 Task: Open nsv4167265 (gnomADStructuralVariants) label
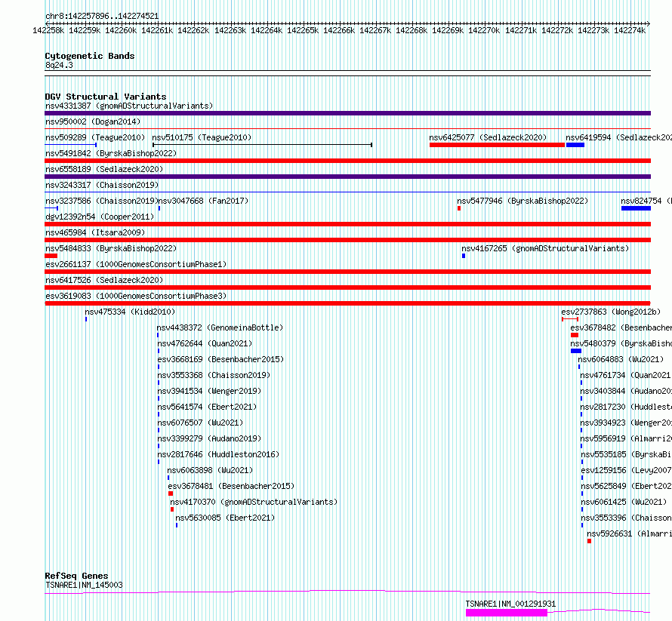545,248
